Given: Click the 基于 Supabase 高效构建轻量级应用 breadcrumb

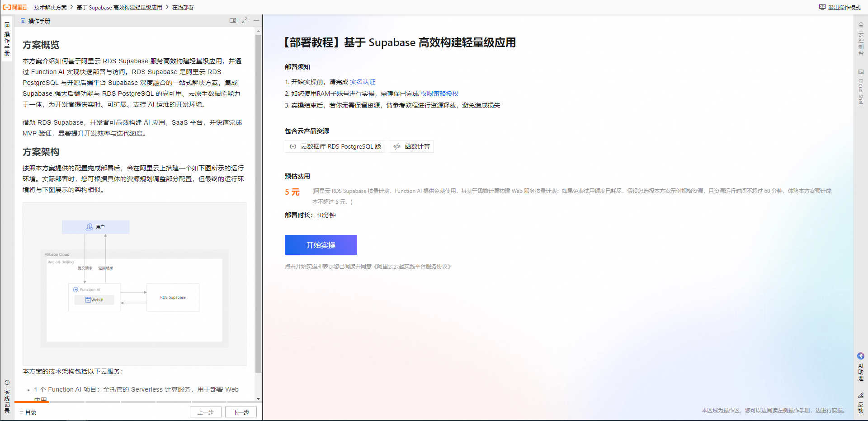Looking at the screenshot, I should [x=119, y=7].
